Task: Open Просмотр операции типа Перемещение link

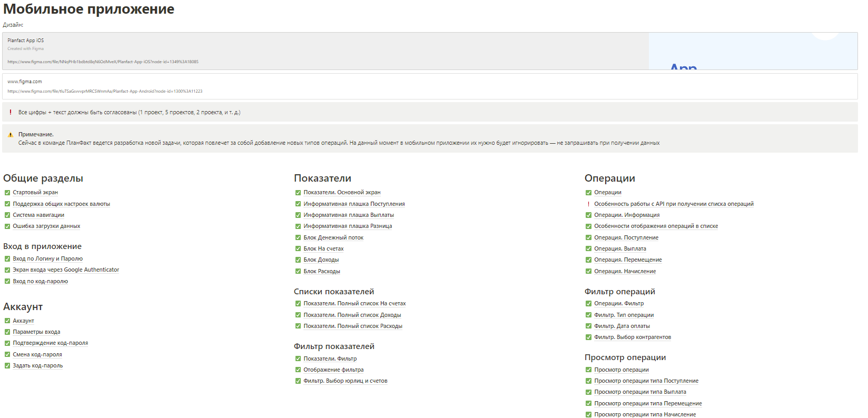Action: (x=648, y=404)
